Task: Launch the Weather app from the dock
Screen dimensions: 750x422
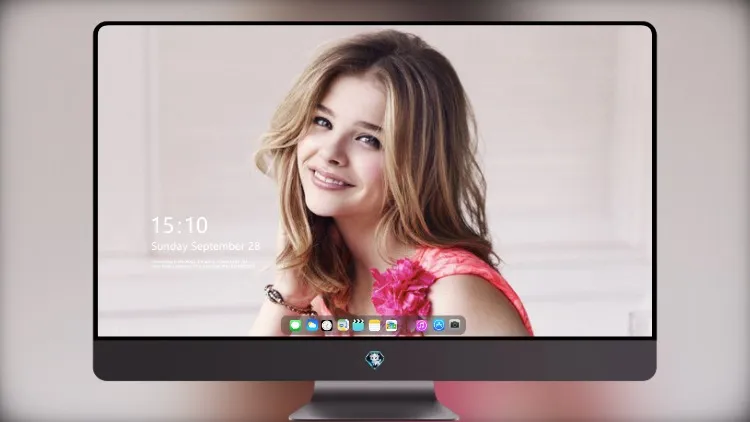Action: 312,326
